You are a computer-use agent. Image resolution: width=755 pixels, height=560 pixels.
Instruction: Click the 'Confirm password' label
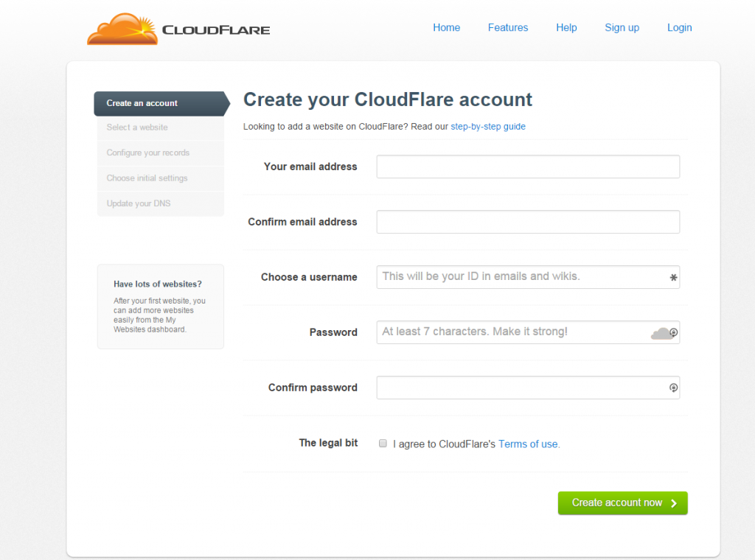pyautogui.click(x=313, y=388)
